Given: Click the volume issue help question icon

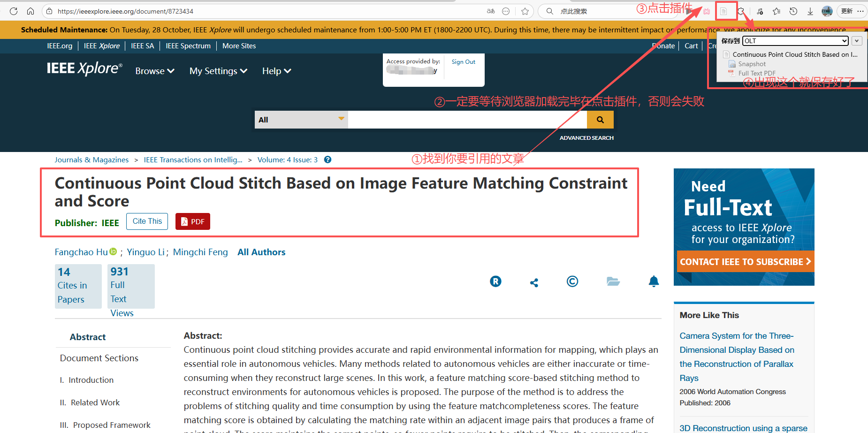Looking at the screenshot, I should click(x=328, y=160).
